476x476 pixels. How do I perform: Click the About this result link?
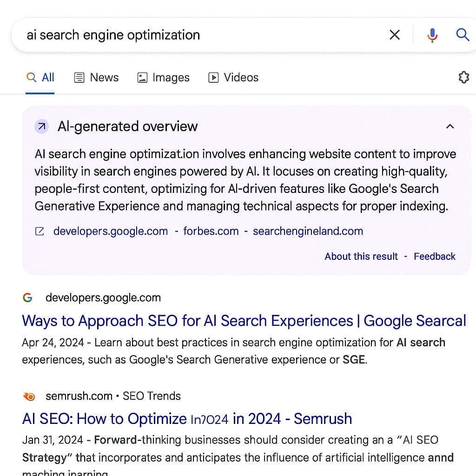(x=361, y=256)
